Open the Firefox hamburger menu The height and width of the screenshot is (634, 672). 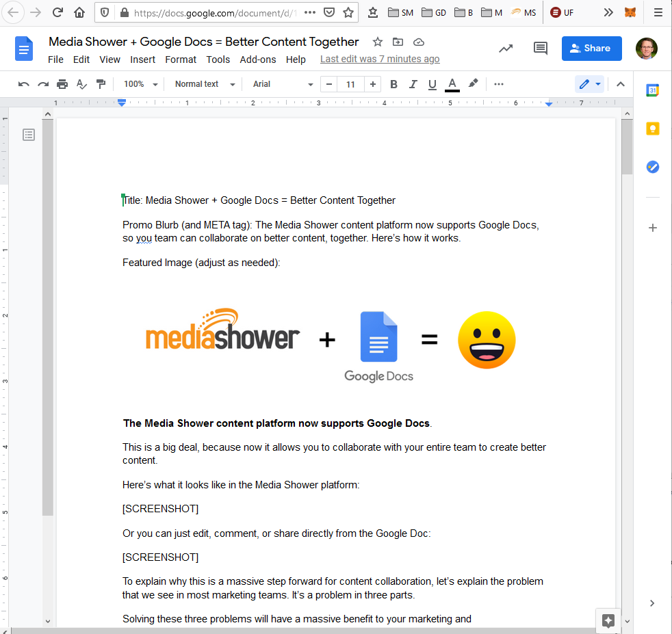(x=658, y=12)
